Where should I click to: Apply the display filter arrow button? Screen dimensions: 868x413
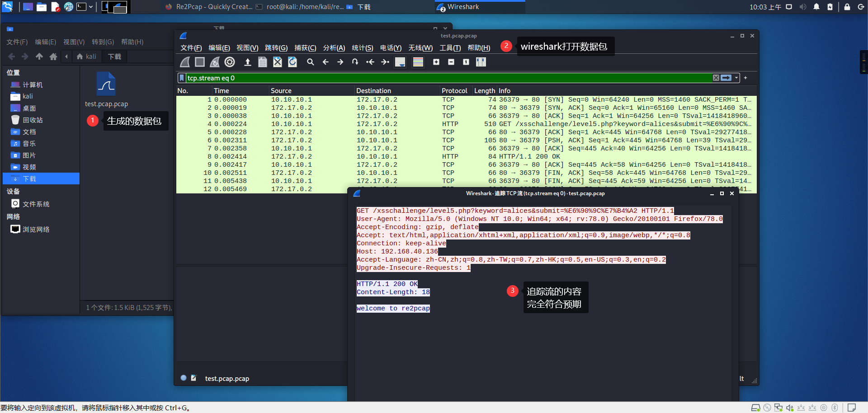726,78
